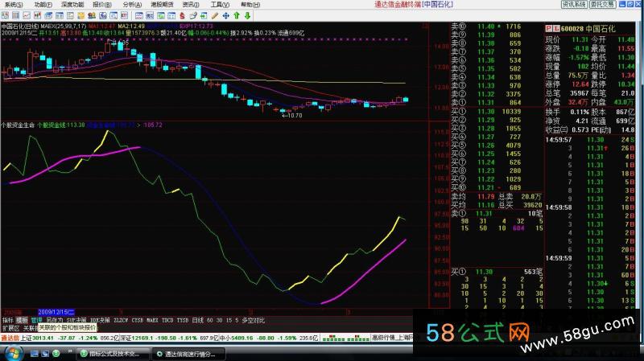Image resolution: width=644 pixels, height=361 pixels.
Task: Switch to the MAEX indicator tab
Action: click(x=152, y=320)
